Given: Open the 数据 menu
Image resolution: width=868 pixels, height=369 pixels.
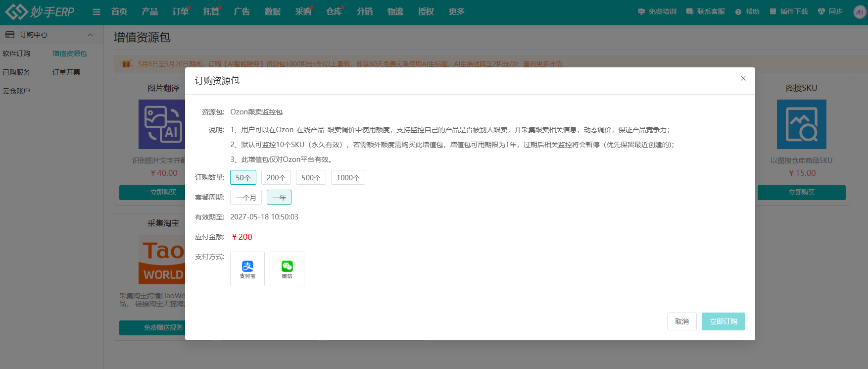Looking at the screenshot, I should 273,11.
